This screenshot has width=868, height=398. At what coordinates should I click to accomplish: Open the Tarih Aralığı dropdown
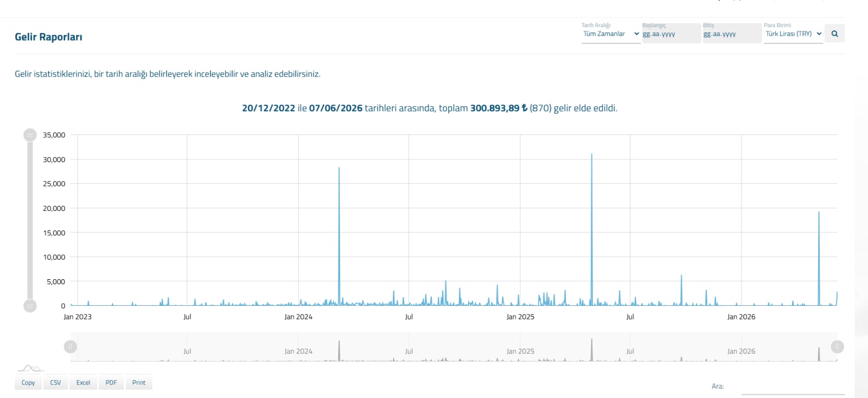(611, 34)
